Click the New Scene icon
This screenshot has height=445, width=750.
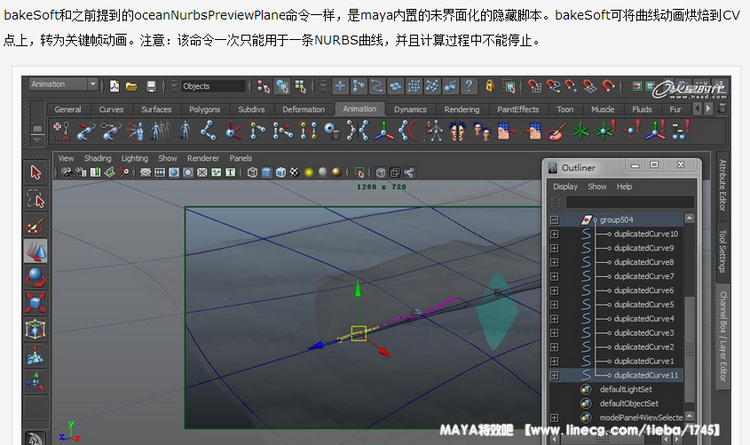(114, 86)
